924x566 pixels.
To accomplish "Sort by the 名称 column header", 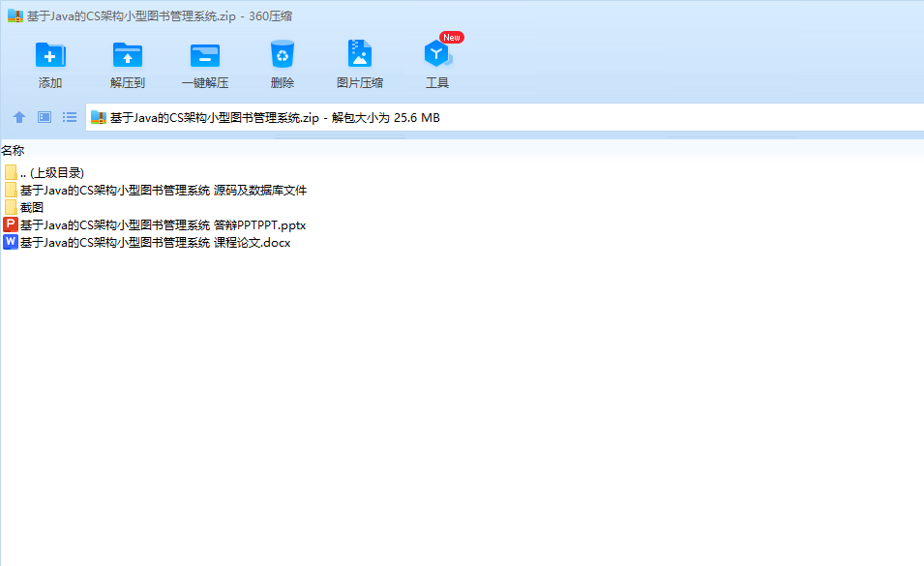I will [13, 151].
